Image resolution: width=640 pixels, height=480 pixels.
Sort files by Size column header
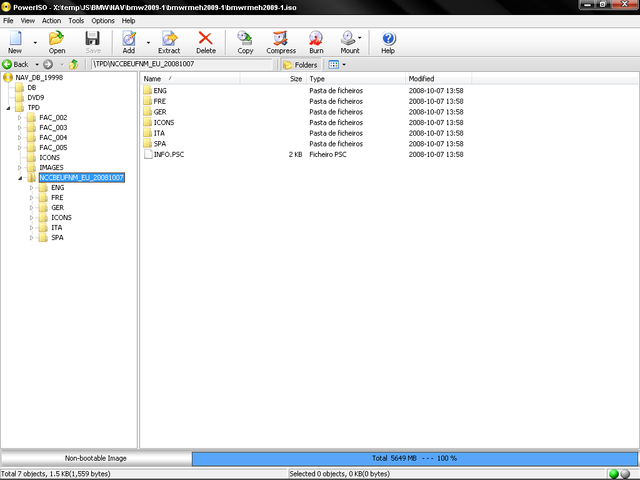(273, 79)
